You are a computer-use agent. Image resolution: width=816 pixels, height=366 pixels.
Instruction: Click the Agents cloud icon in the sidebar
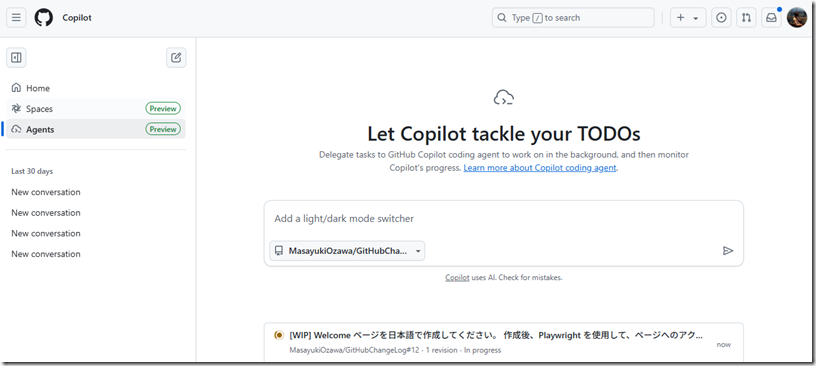[x=16, y=129]
